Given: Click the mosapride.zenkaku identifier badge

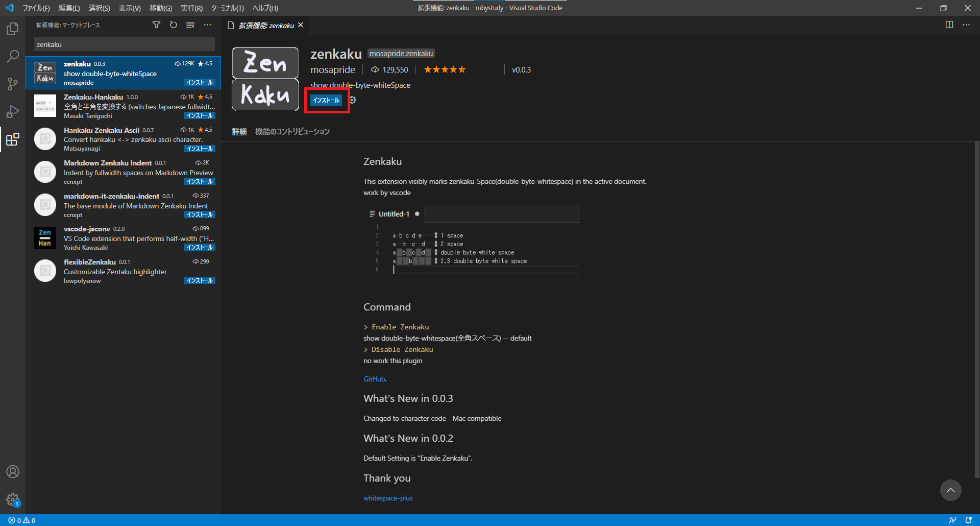Looking at the screenshot, I should coord(401,54).
